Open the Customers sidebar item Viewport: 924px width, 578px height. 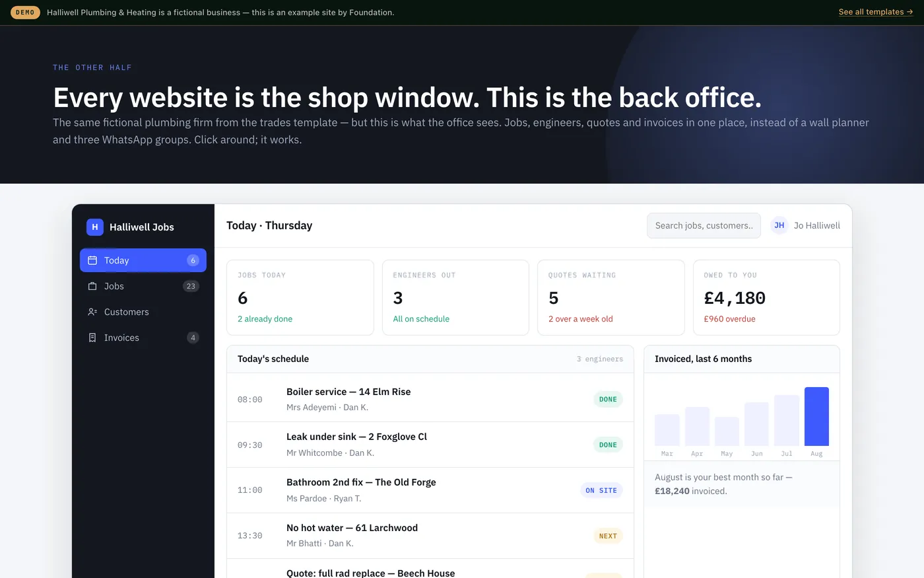pyautogui.click(x=143, y=312)
